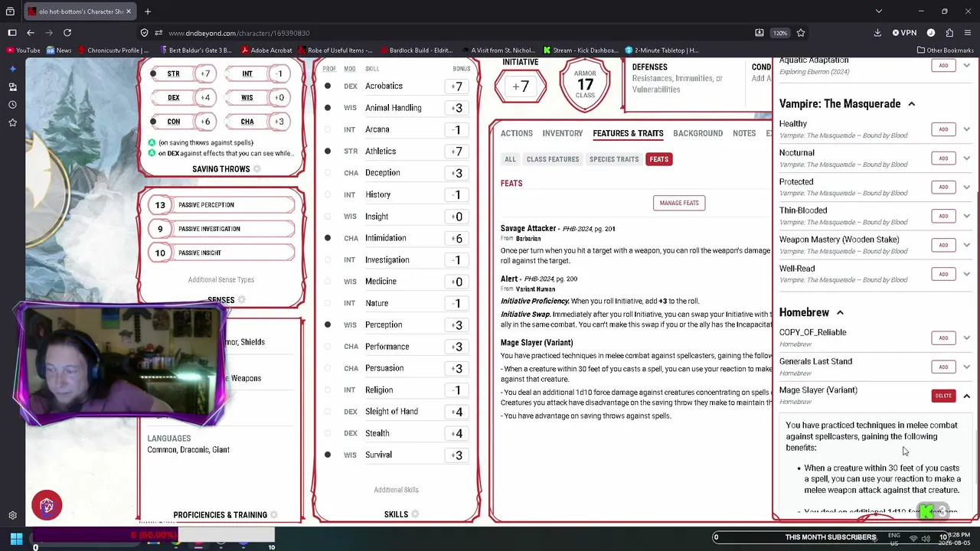This screenshot has width=980, height=551.
Task: Add the Well-Read feat
Action: [943, 274]
